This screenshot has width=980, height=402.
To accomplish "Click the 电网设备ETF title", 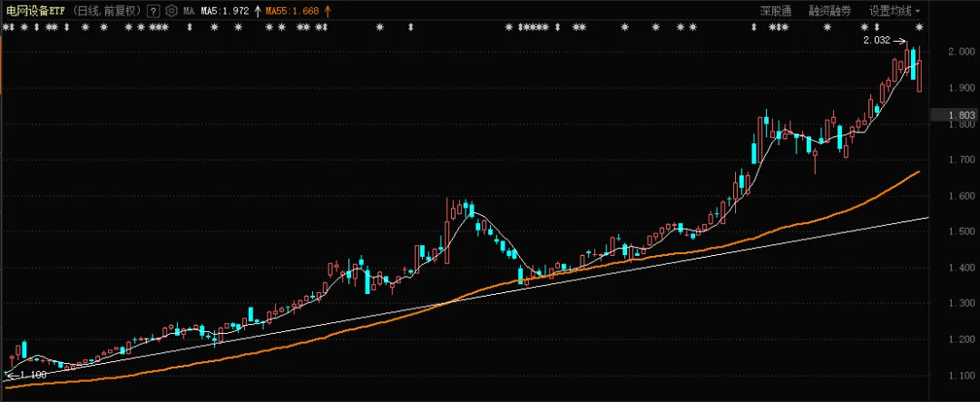I will pyautogui.click(x=34, y=11).
